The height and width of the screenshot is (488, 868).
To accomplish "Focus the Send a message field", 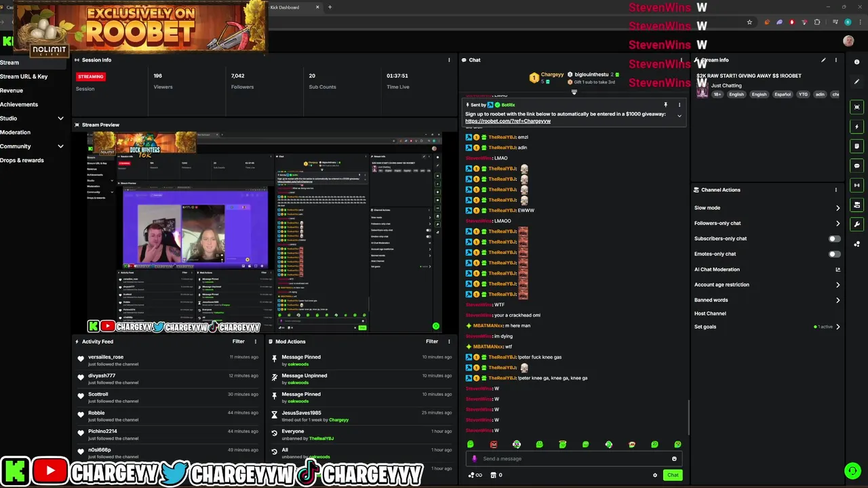I will pos(575,459).
